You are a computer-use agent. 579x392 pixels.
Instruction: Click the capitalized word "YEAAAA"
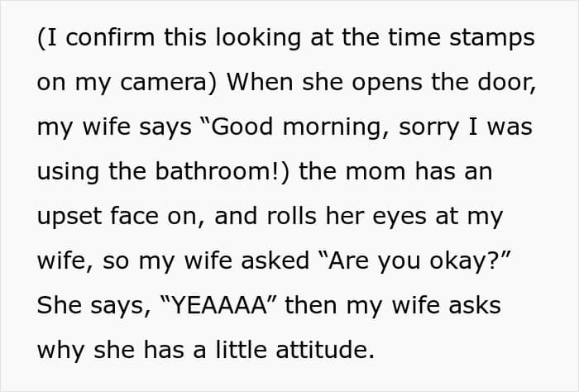point(216,305)
